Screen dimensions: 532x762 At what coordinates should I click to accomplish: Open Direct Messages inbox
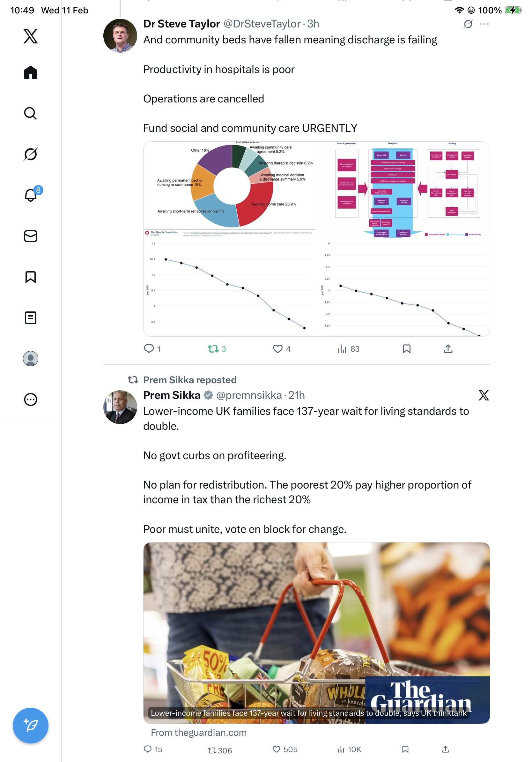31,236
